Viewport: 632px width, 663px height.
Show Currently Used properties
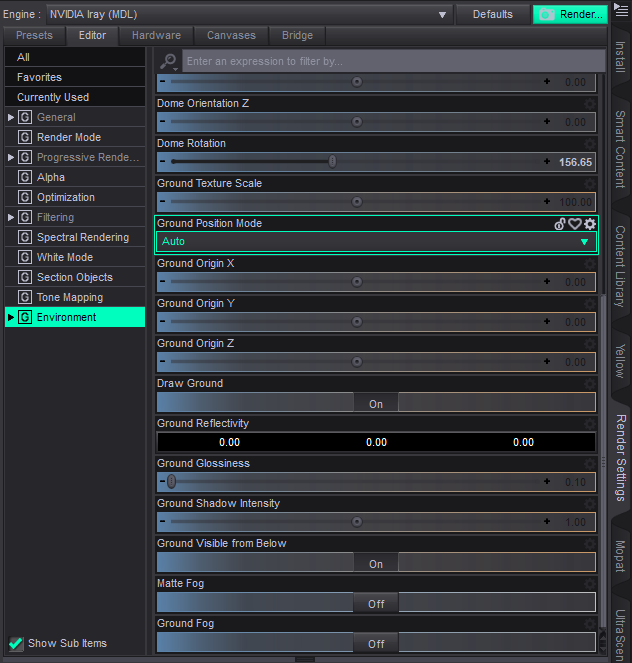[75, 97]
